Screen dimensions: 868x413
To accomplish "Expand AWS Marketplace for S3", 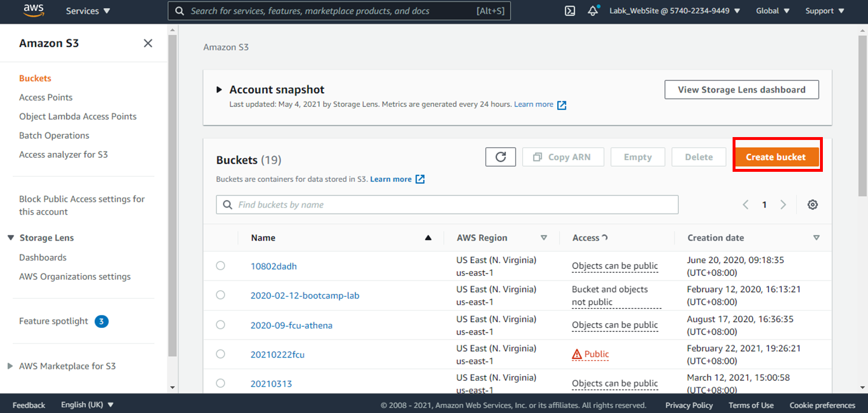I will [x=10, y=366].
